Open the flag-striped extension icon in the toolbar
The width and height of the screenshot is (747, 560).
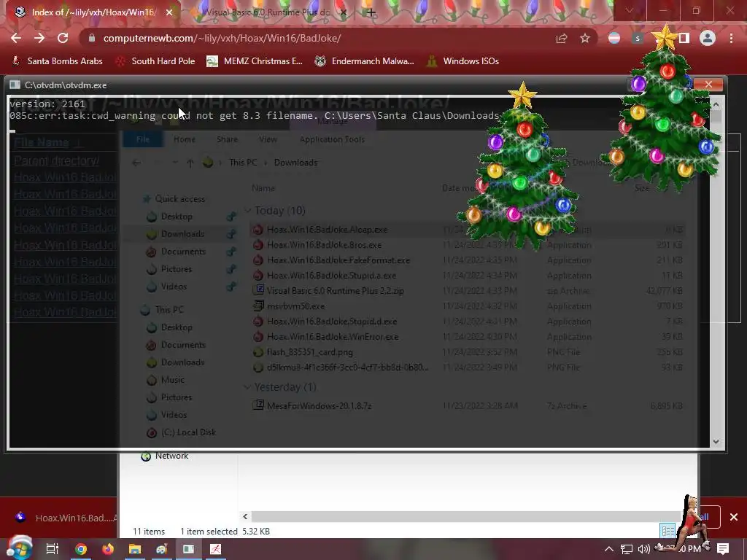click(614, 38)
